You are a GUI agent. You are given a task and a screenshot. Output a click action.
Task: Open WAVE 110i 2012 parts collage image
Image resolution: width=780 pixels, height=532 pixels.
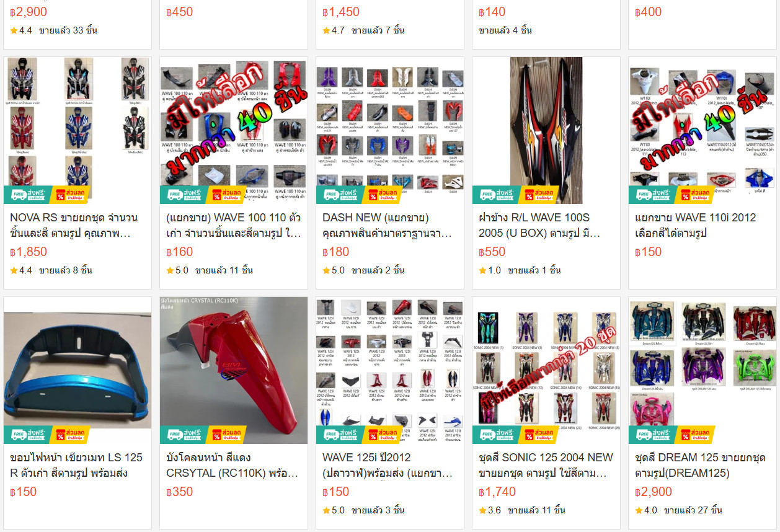point(702,131)
